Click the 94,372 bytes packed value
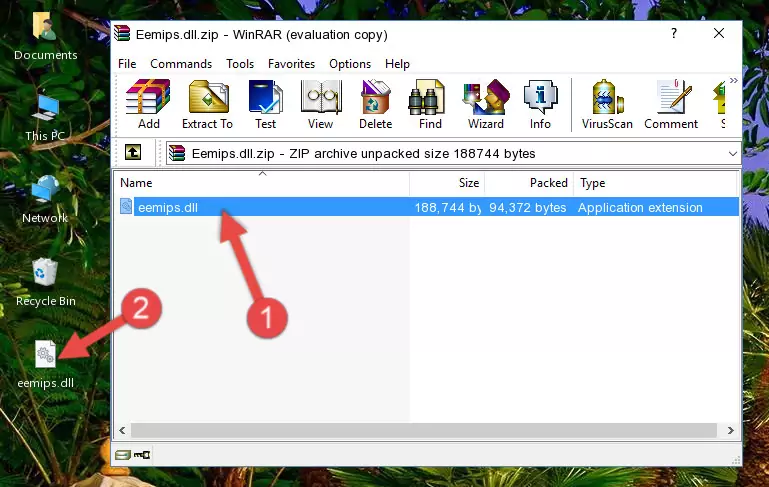 (528, 207)
